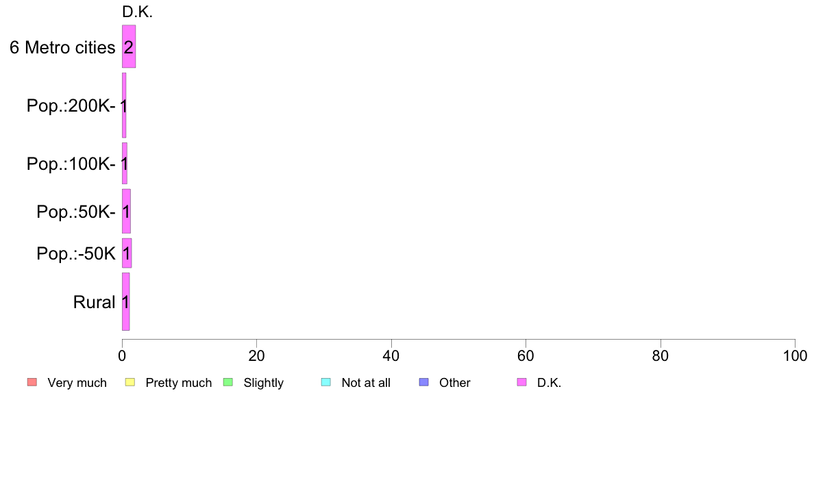Select the Pop.:100K- bar

125,164
